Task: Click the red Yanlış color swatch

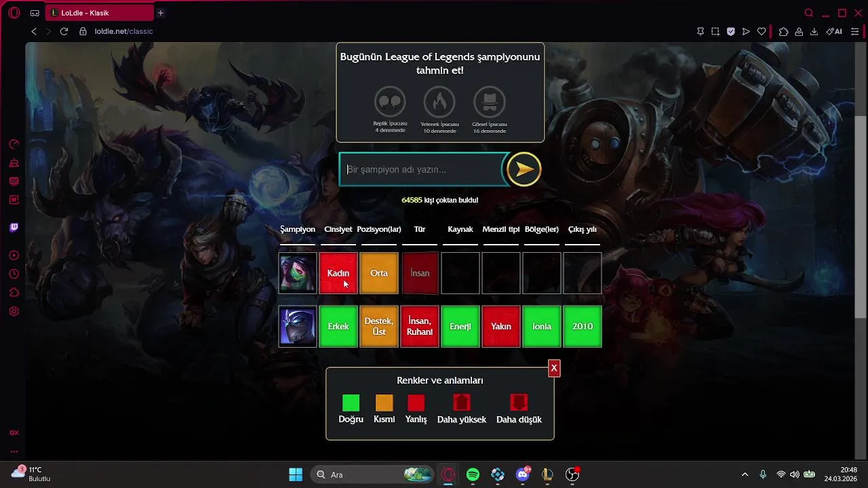Action: pyautogui.click(x=416, y=403)
